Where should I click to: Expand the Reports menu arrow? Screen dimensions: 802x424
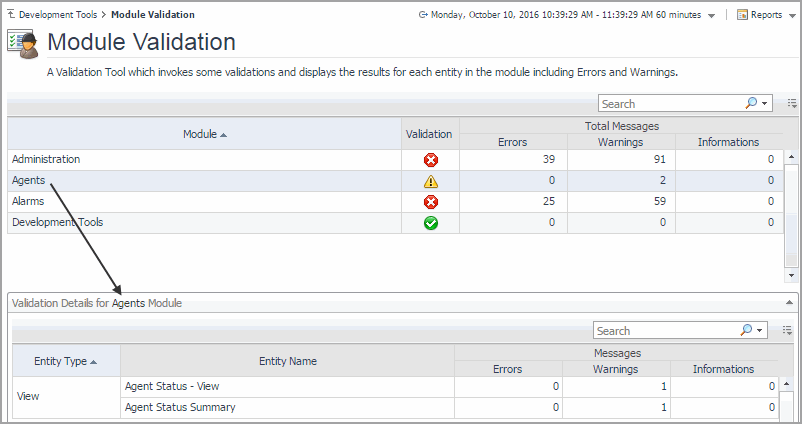[x=791, y=16]
